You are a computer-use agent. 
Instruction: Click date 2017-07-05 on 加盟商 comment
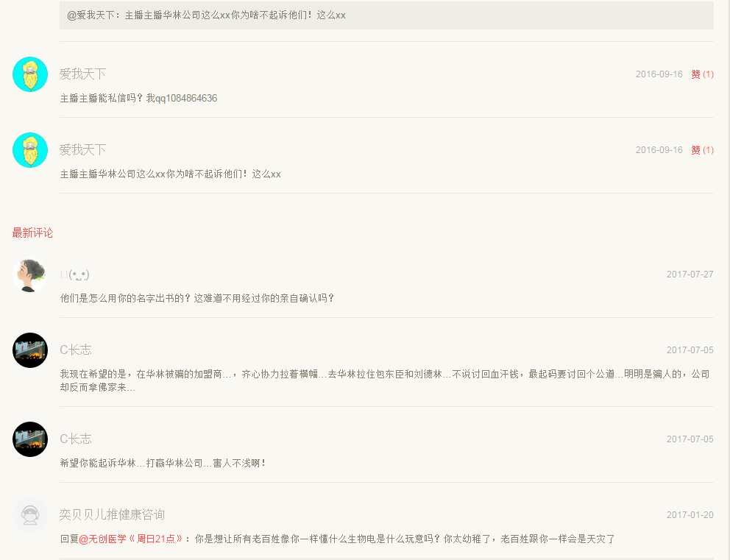click(x=690, y=350)
